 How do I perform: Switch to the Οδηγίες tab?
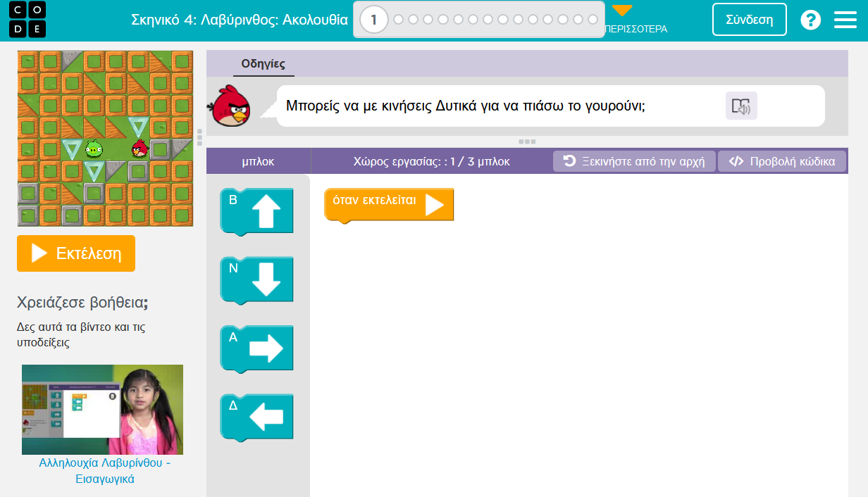[x=263, y=64]
